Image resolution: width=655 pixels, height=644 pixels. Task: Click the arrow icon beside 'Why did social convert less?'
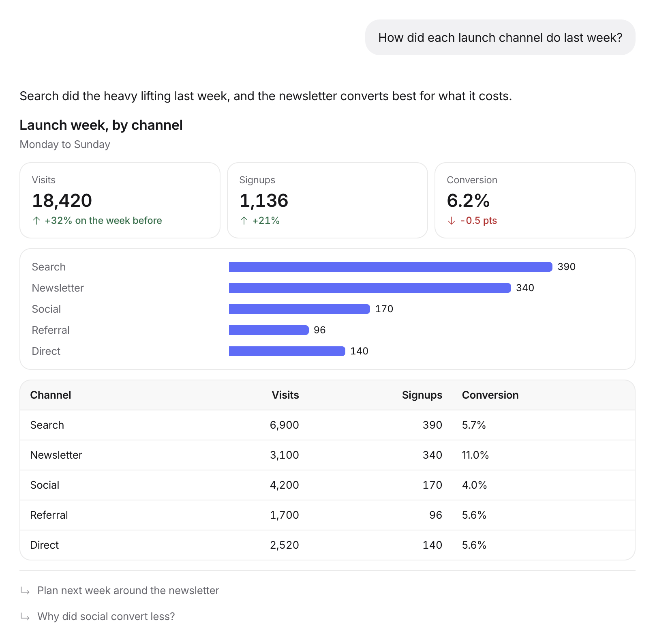[25, 617]
